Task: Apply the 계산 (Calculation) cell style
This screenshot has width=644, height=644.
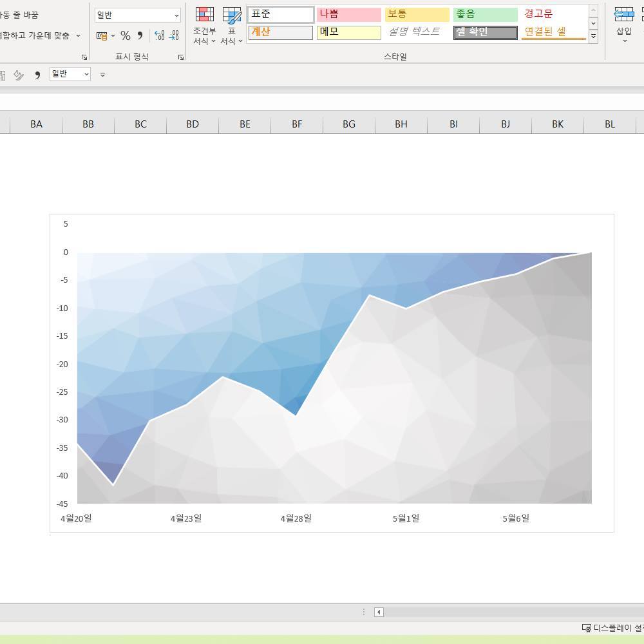Action: pos(281,32)
